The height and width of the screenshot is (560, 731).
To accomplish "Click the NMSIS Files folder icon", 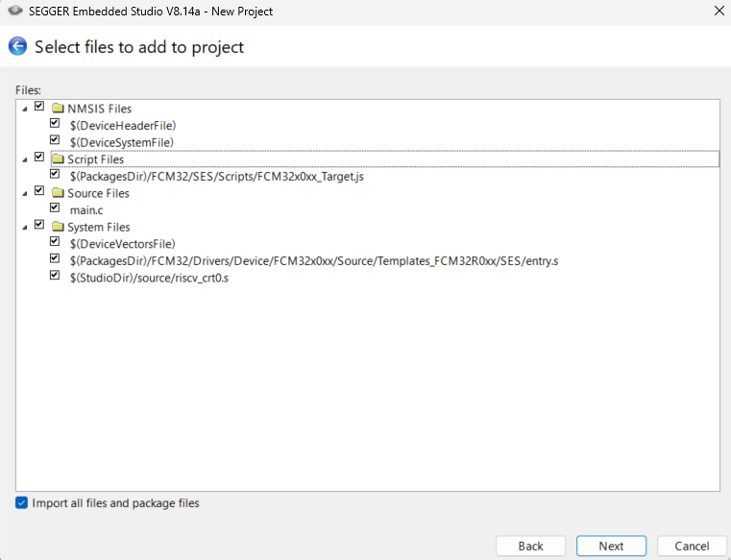I will pos(57,109).
